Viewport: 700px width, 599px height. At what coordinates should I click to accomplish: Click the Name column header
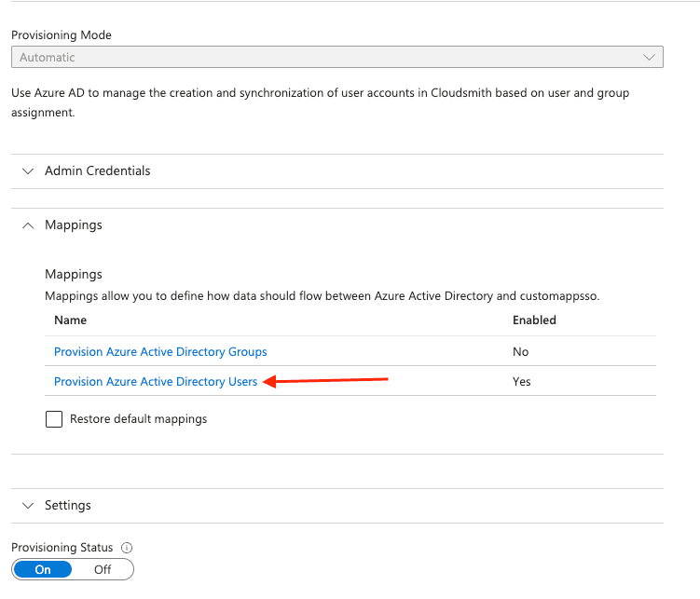[x=70, y=320]
